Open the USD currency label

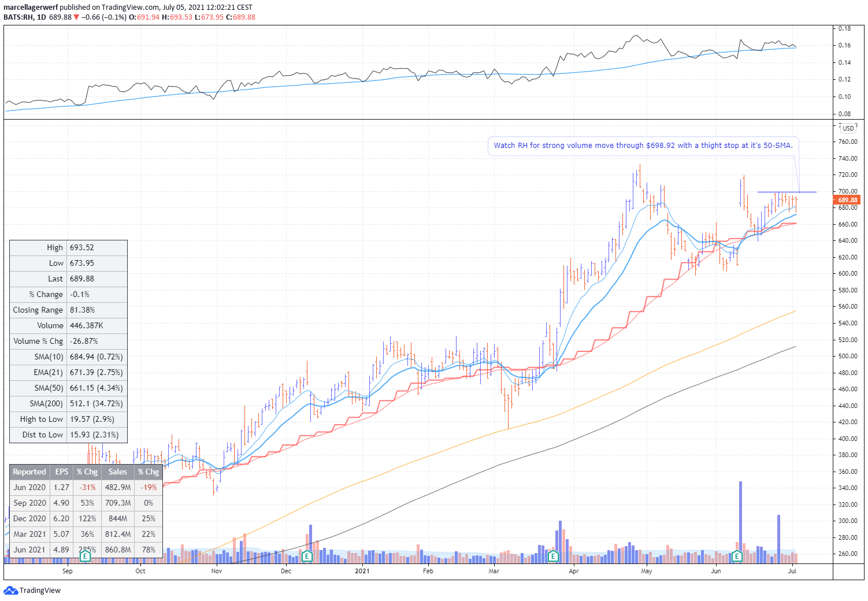pyautogui.click(x=848, y=128)
